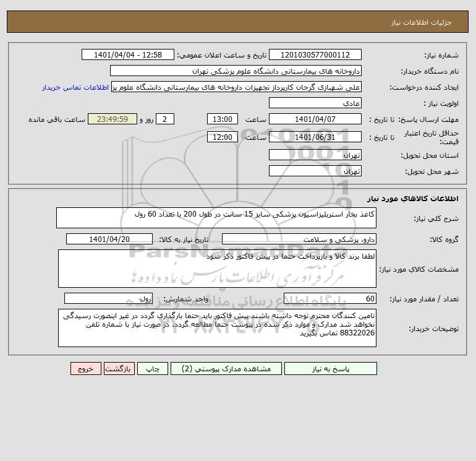Click the تعداد / مقدار مورد نیاز label
The height and width of the screenshot is (461, 476).
pos(424,299)
